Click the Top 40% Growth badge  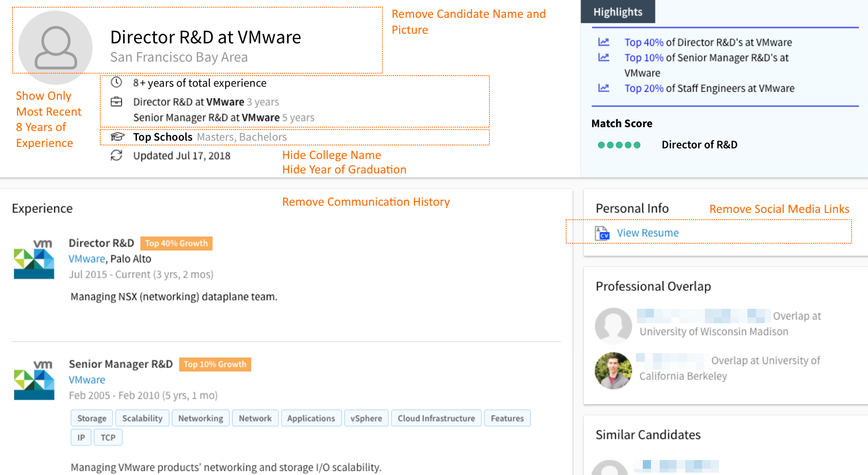point(176,243)
